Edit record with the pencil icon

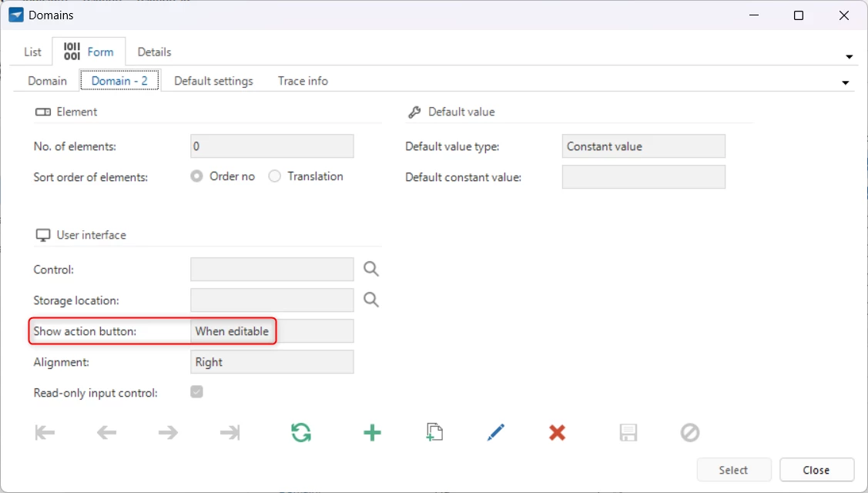point(495,433)
